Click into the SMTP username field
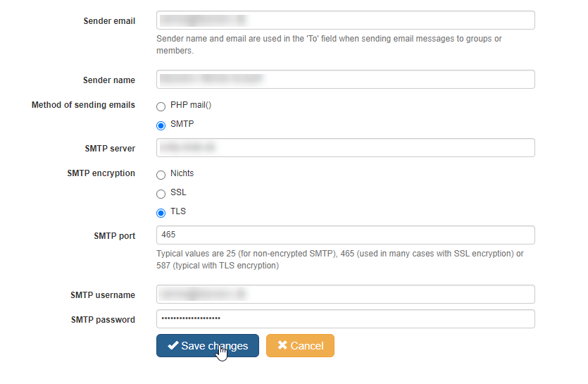The image size is (588, 384). [345, 295]
